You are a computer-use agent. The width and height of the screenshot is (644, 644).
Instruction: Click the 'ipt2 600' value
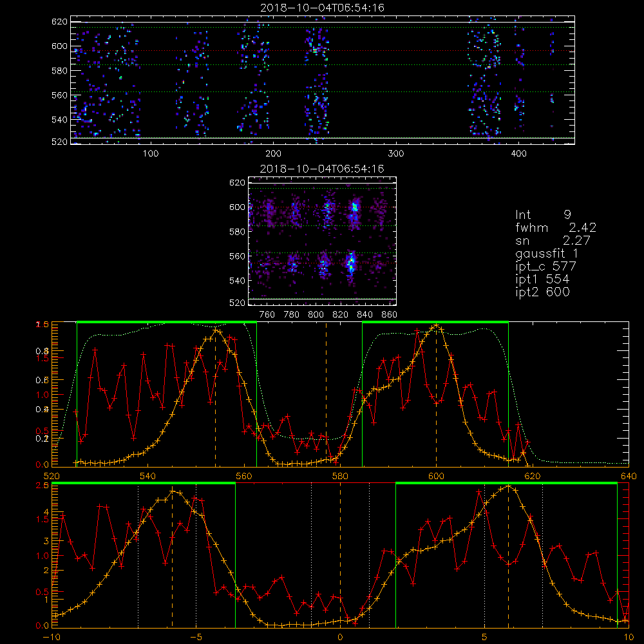pyautogui.click(x=542, y=292)
